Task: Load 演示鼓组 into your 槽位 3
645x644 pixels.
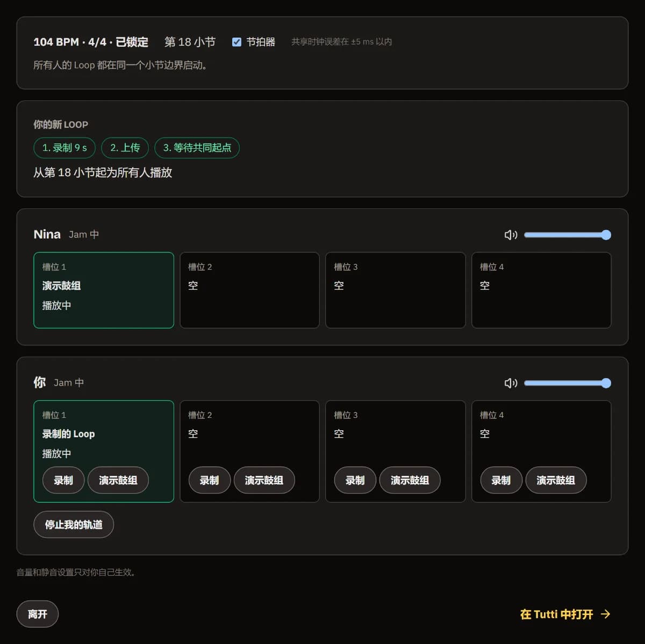Action: click(410, 480)
